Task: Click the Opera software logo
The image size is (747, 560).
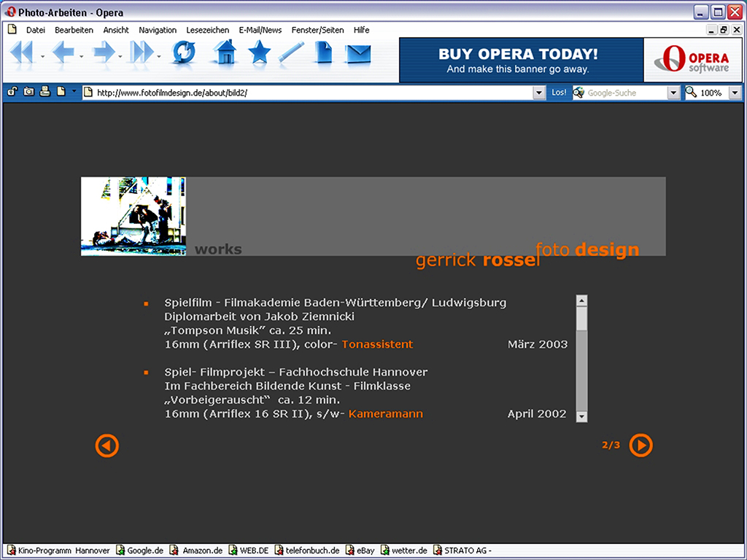Action: pos(693,60)
